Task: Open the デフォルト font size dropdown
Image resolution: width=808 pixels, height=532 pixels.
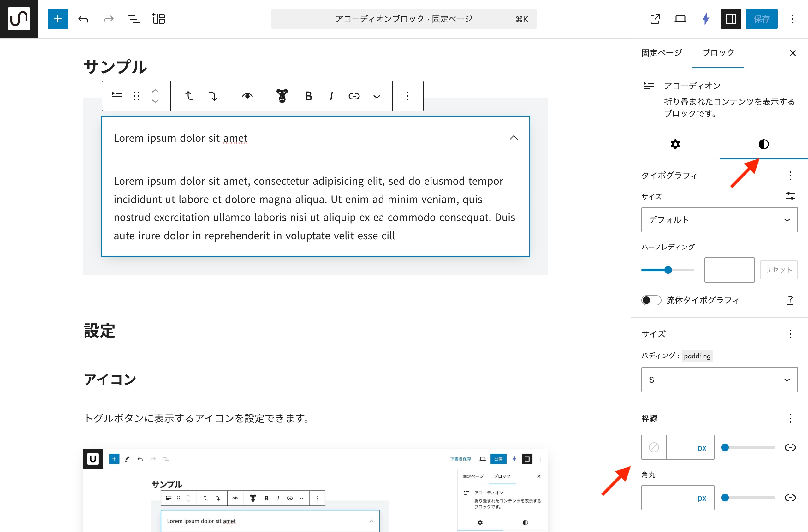Action: pos(719,220)
